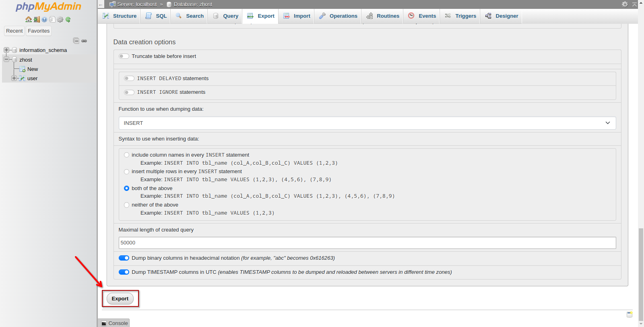Enable Truncate table before insert toggle
The width and height of the screenshot is (644, 327).
click(x=124, y=56)
